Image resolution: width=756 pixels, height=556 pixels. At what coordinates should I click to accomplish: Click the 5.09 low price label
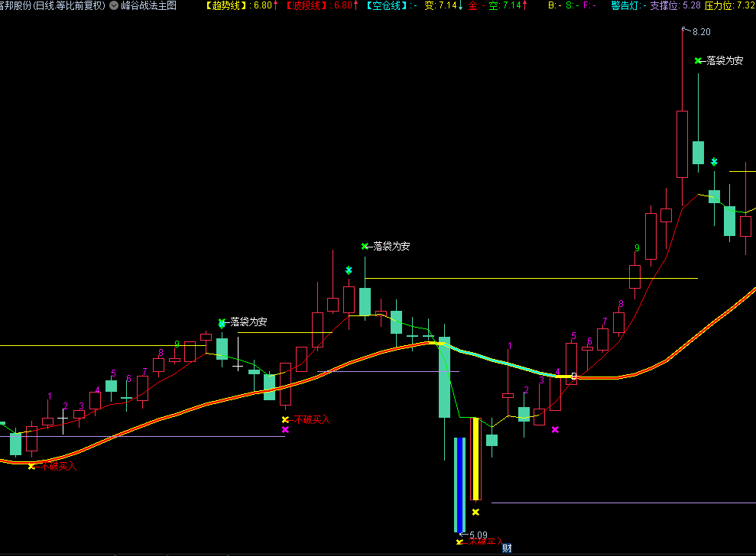(x=478, y=535)
